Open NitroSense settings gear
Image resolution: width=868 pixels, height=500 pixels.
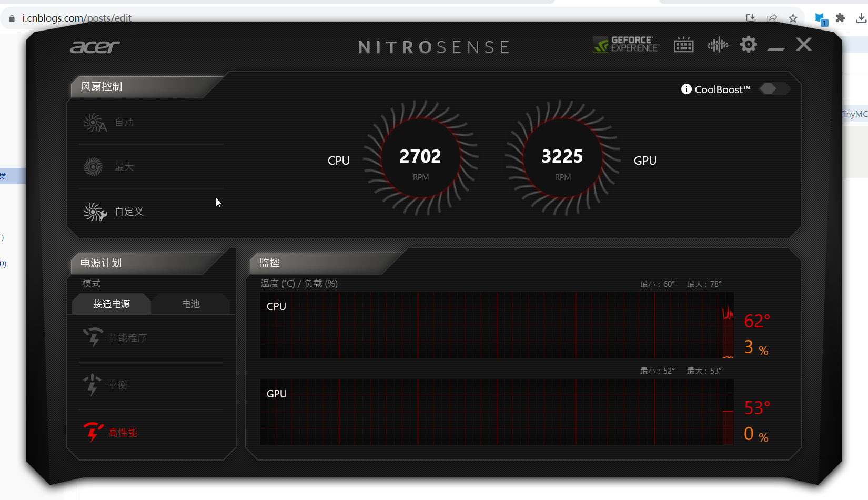click(748, 44)
